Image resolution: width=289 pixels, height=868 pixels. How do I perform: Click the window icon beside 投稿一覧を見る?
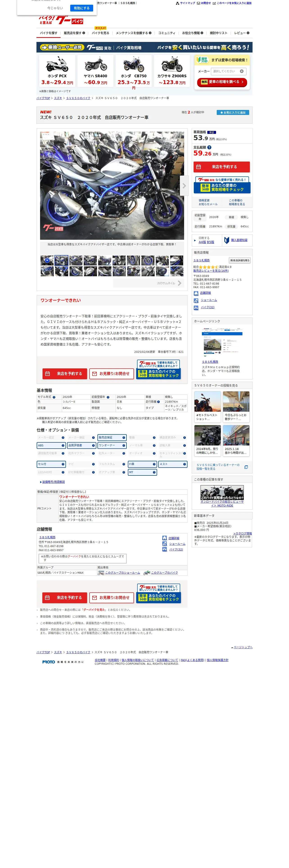[246, 467]
